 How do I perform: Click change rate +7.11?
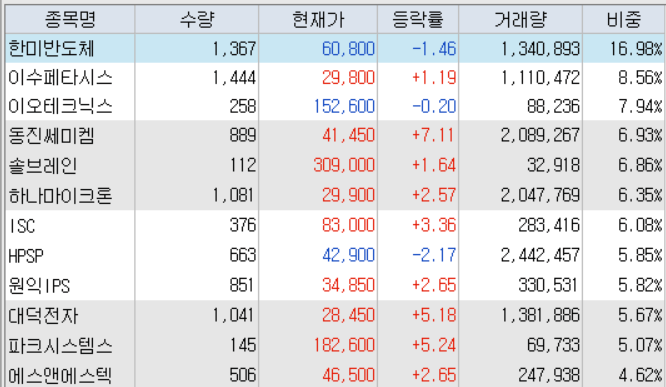[433, 136]
